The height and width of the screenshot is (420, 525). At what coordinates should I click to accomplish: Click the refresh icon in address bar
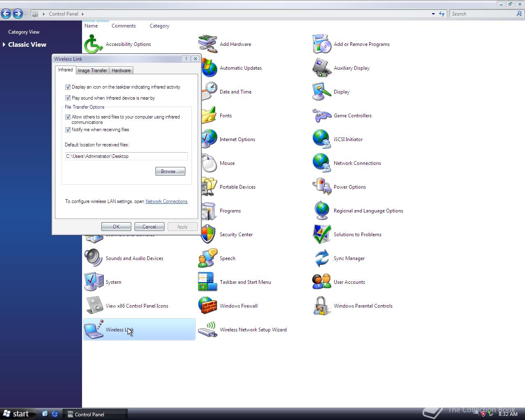(x=442, y=14)
